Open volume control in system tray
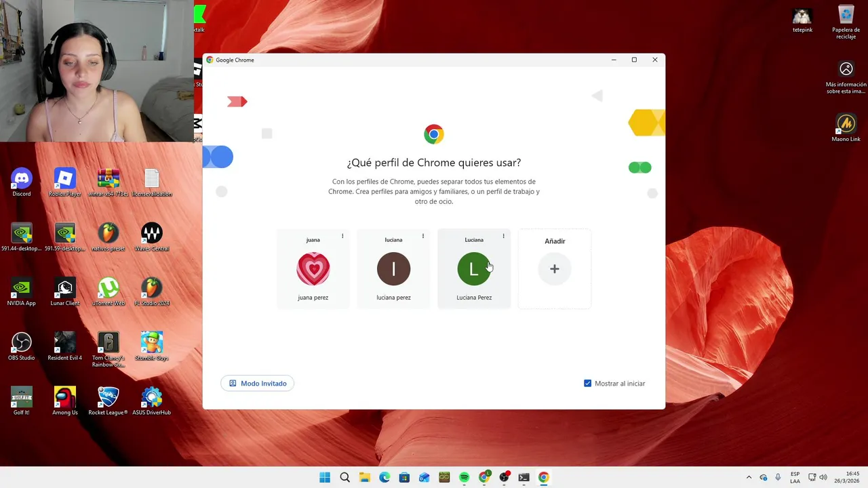 pos(823,478)
